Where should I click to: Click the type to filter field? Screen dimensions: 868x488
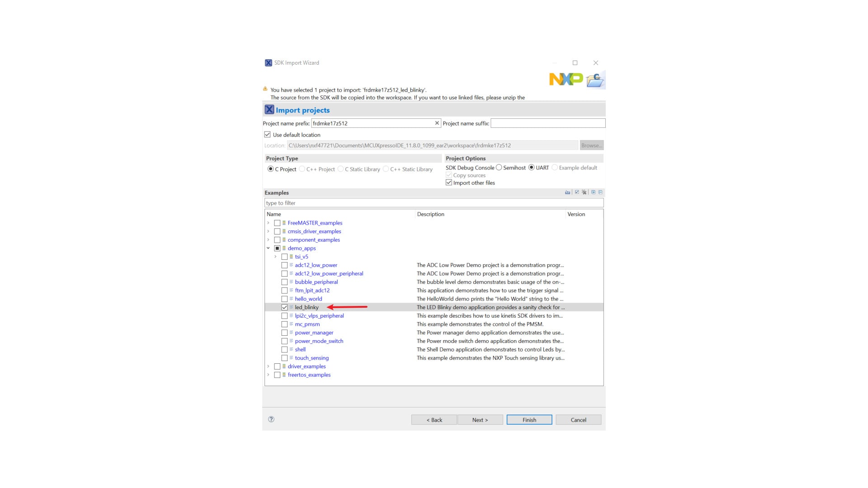pos(434,203)
